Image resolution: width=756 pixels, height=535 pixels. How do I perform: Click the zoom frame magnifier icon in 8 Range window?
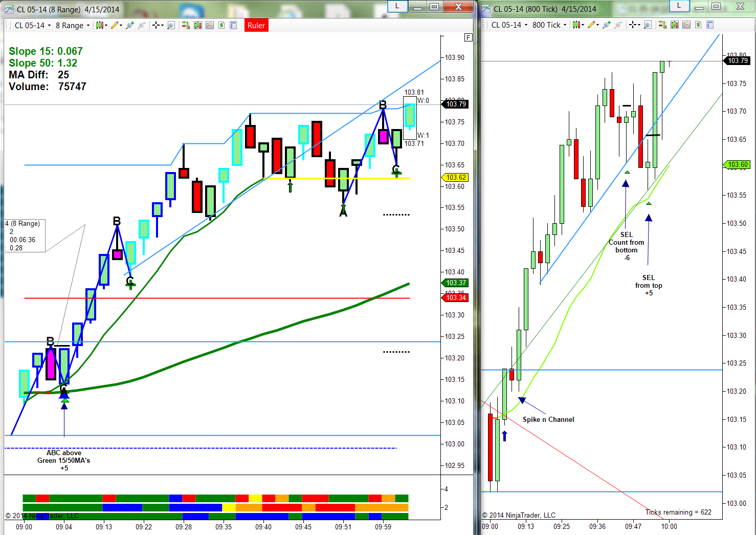[171, 25]
